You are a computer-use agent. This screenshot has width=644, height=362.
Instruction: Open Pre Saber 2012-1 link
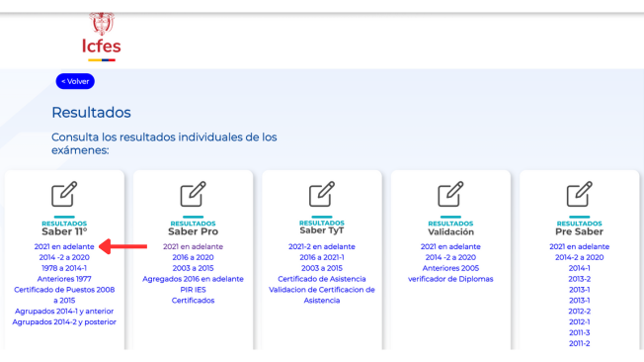coord(580,321)
